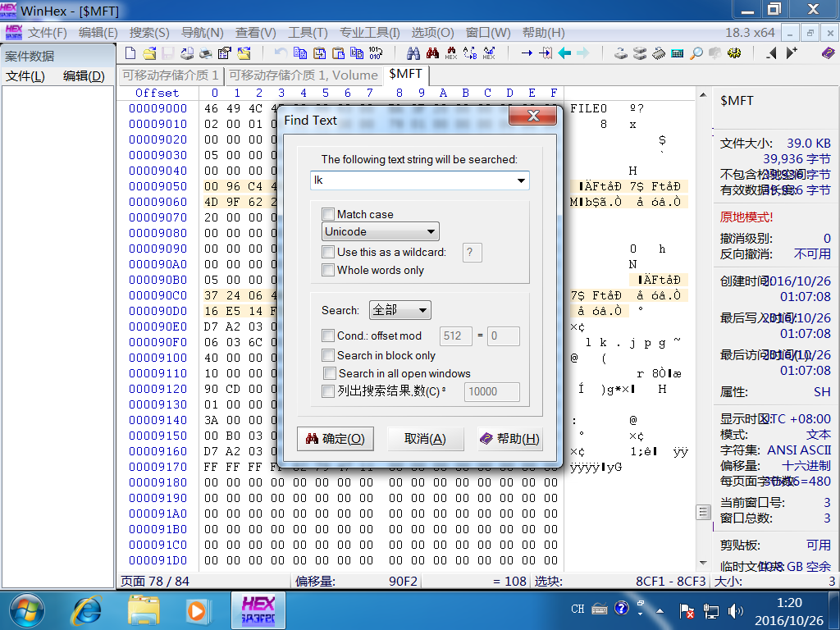Viewport: 840px width, 630px height.
Task: Click the Paste clipboard toolbar icon
Action: (338, 53)
